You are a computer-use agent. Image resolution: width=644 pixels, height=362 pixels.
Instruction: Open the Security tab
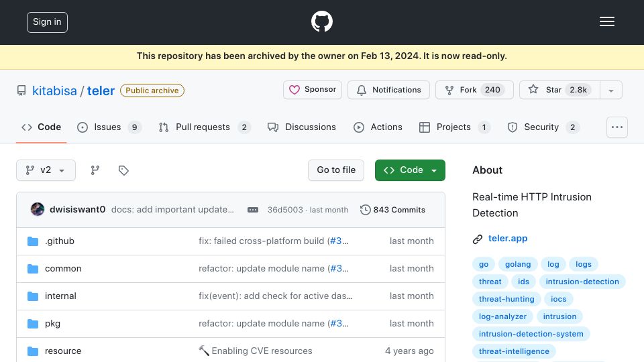543,127
